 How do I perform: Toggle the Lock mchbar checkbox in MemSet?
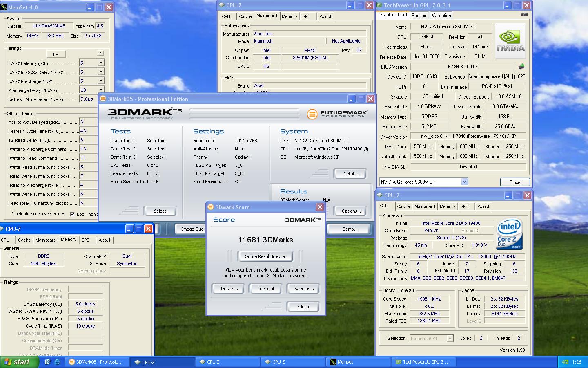(x=72, y=214)
